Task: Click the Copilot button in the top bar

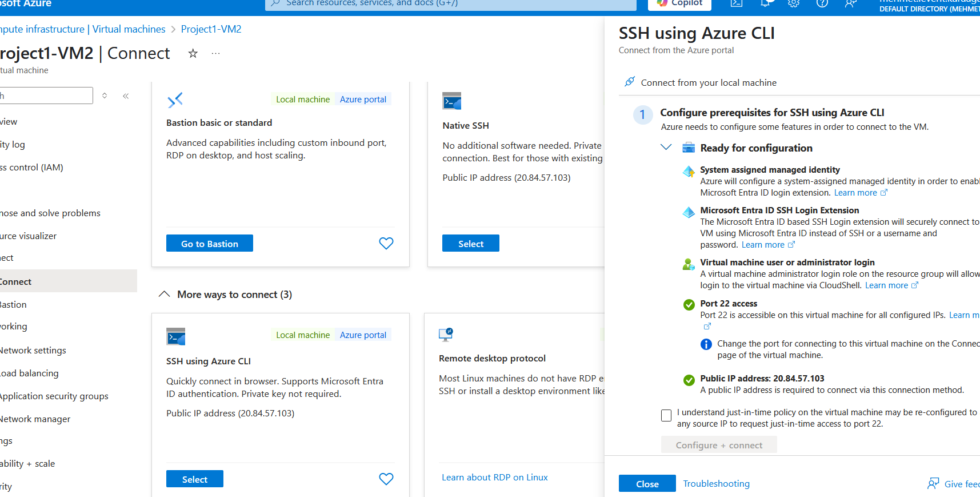Action: point(679,4)
